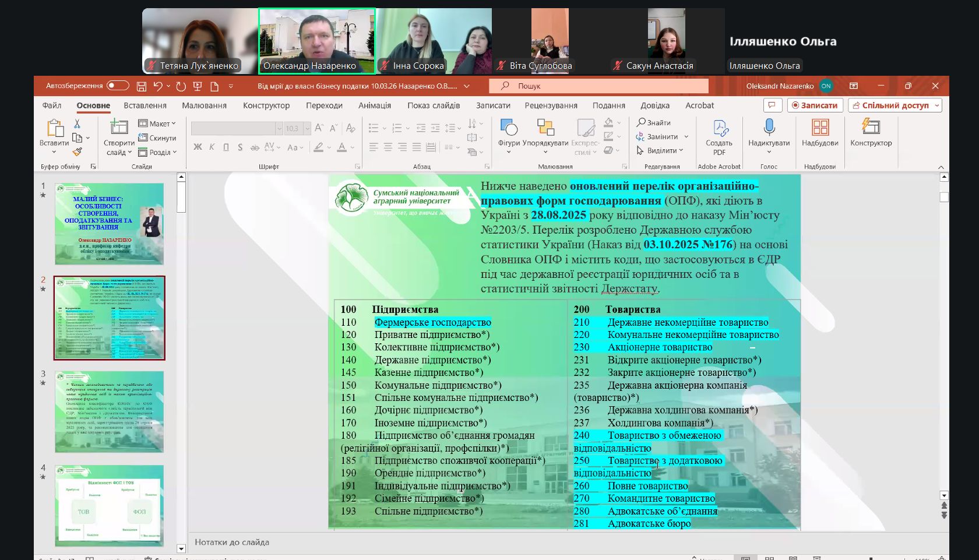The width and height of the screenshot is (979, 560).
Task: Select the Bold formatting icon Ж
Action: point(199,148)
